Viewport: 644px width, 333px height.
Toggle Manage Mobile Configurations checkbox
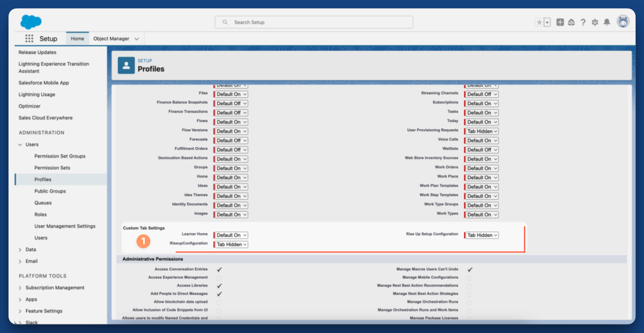click(469, 278)
